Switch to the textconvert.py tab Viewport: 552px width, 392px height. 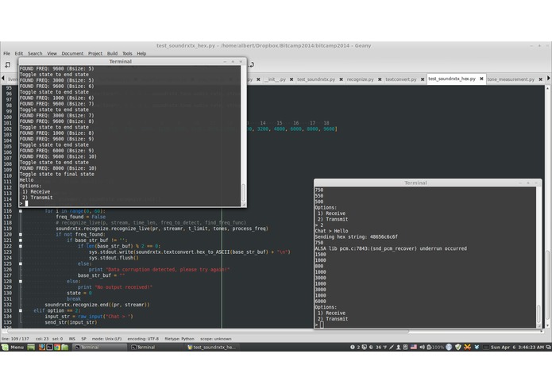pos(400,79)
